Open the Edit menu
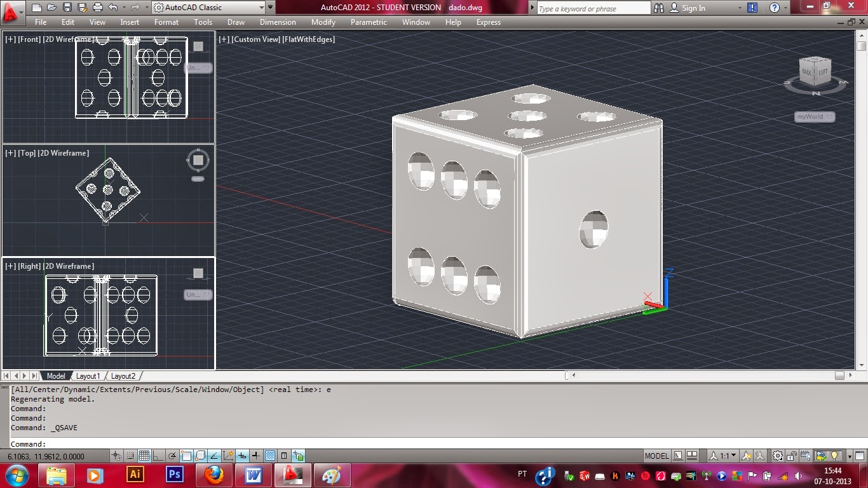The height and width of the screenshot is (488, 868). [68, 22]
